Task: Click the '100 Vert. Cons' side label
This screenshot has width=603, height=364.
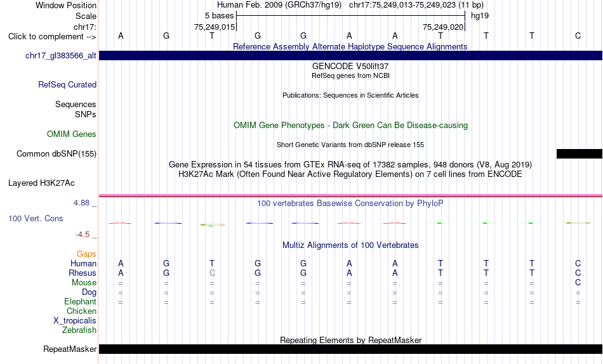Action: (x=36, y=218)
